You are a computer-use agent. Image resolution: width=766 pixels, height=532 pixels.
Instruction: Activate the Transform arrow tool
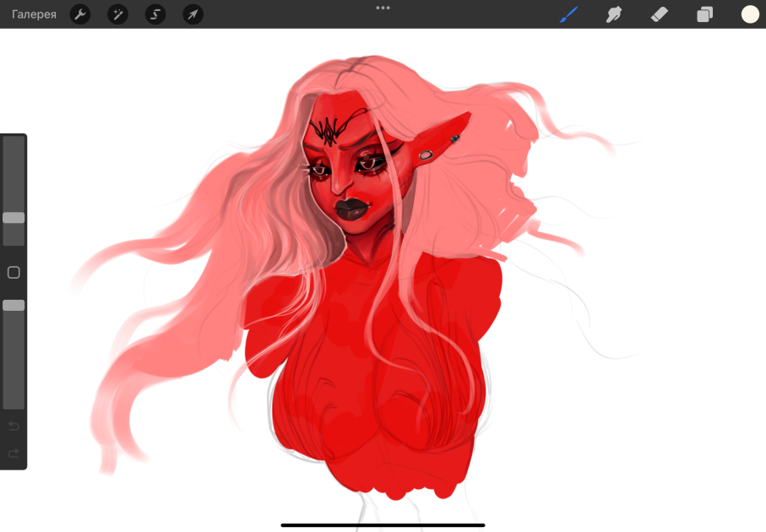coord(193,14)
